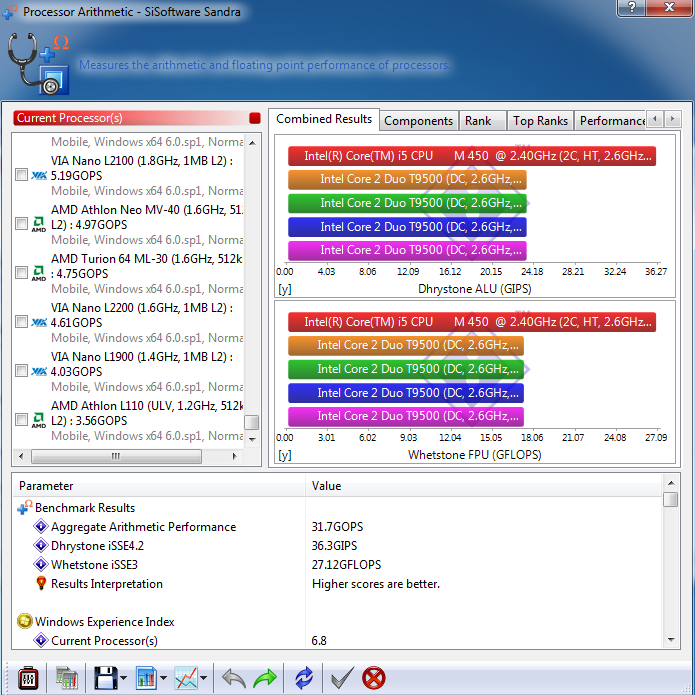
Task: Check the VIA Nano L2200 checkbox
Action: pos(21,321)
